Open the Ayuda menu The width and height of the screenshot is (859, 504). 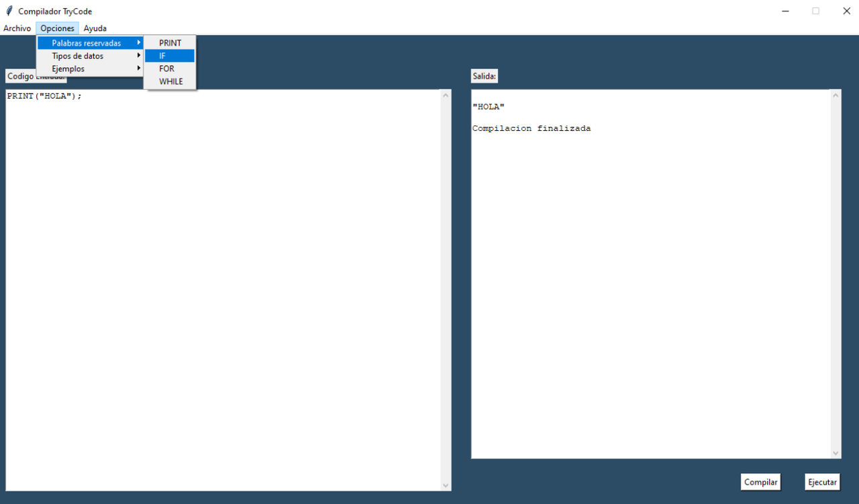95,28
